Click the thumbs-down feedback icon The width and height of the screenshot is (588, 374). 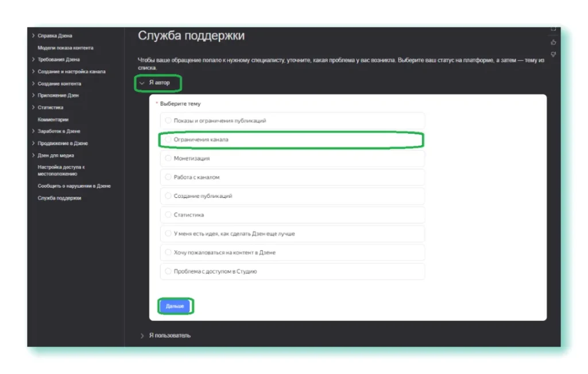pyautogui.click(x=553, y=54)
